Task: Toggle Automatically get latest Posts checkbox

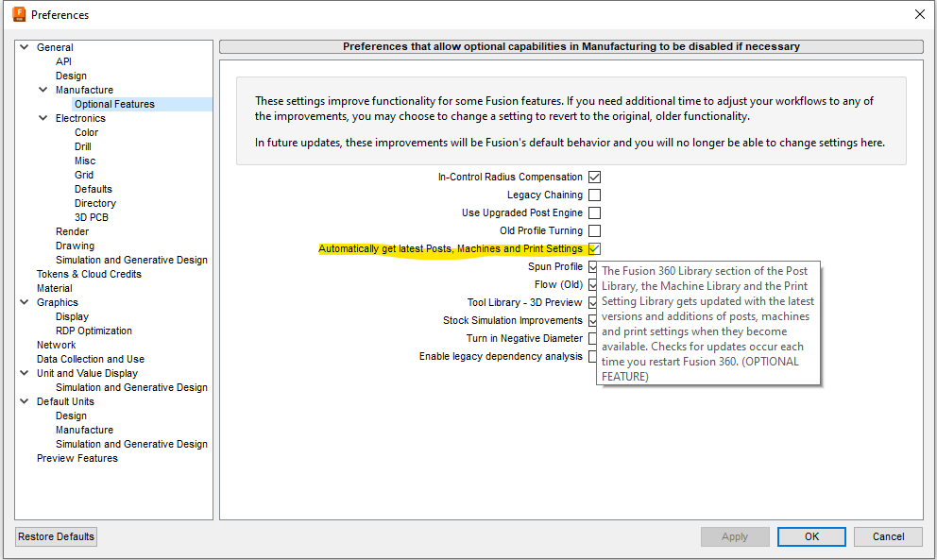Action: [x=594, y=248]
